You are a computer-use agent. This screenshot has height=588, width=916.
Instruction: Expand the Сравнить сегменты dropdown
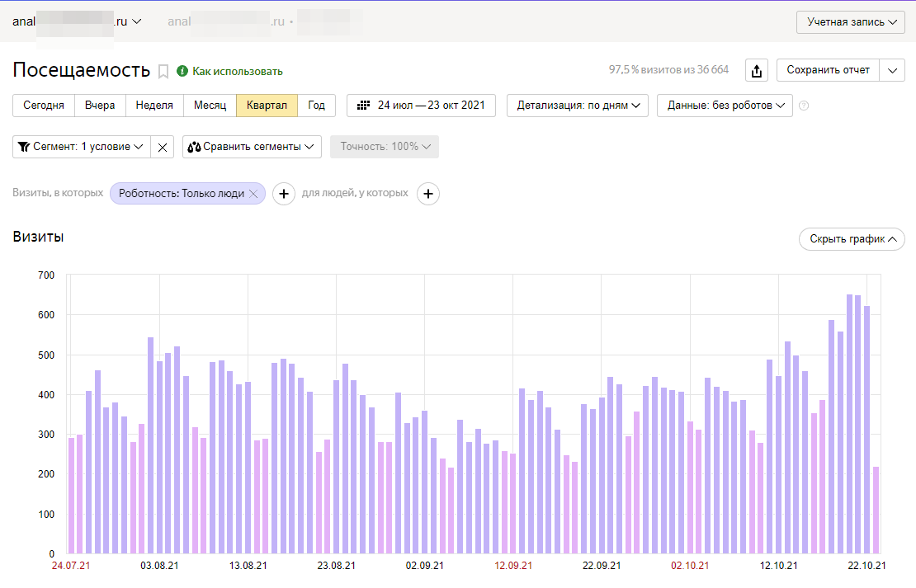251,147
